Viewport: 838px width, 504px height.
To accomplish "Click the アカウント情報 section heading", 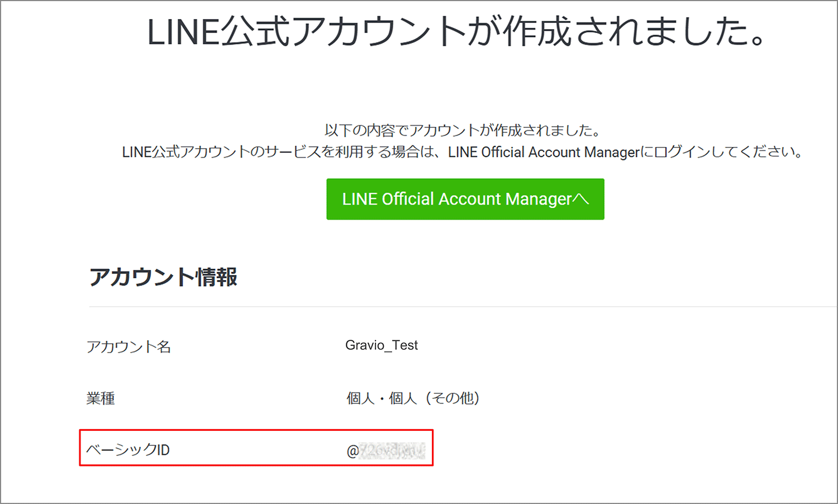I will point(163,277).
